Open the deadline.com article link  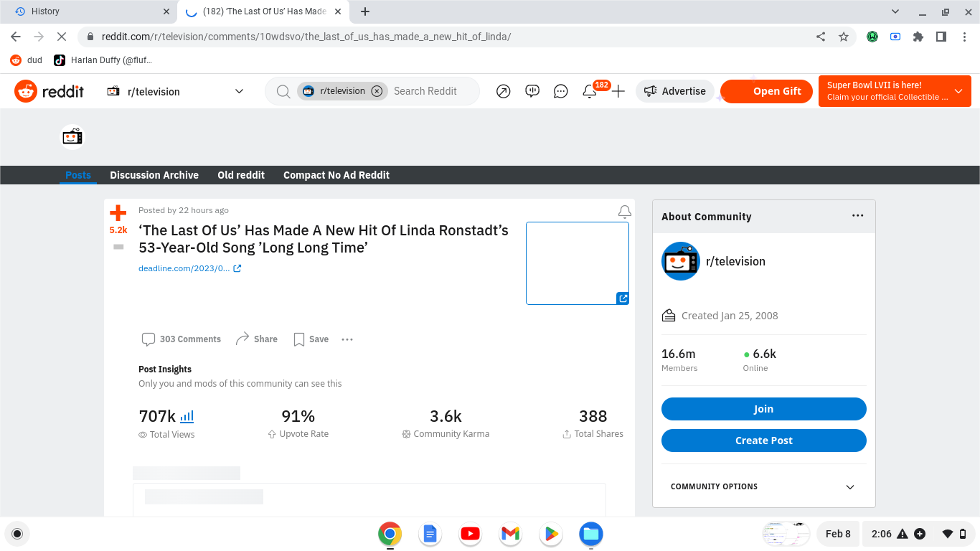tap(185, 268)
